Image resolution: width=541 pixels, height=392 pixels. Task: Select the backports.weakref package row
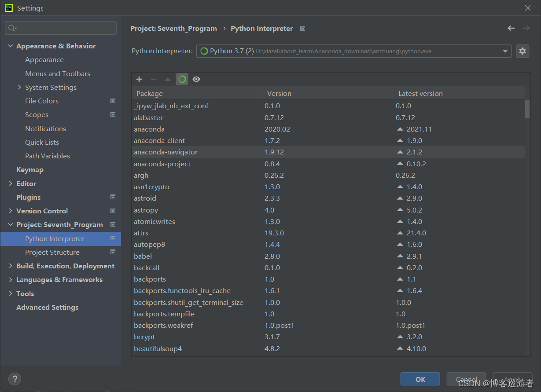point(328,326)
